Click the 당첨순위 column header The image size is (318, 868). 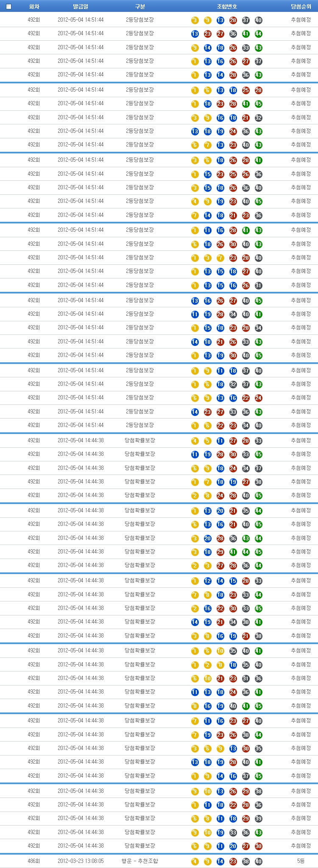point(301,6)
